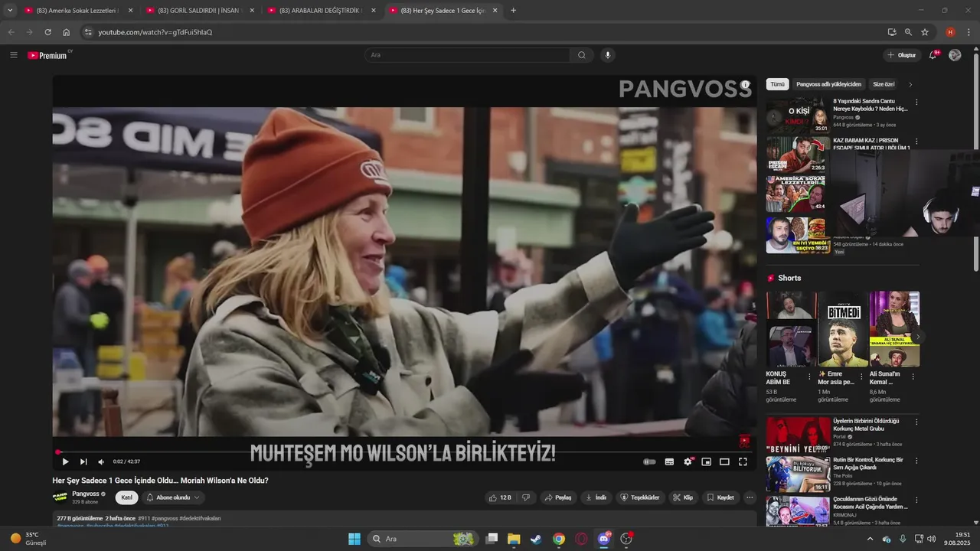Start voice search with the microphone

[x=608, y=55]
